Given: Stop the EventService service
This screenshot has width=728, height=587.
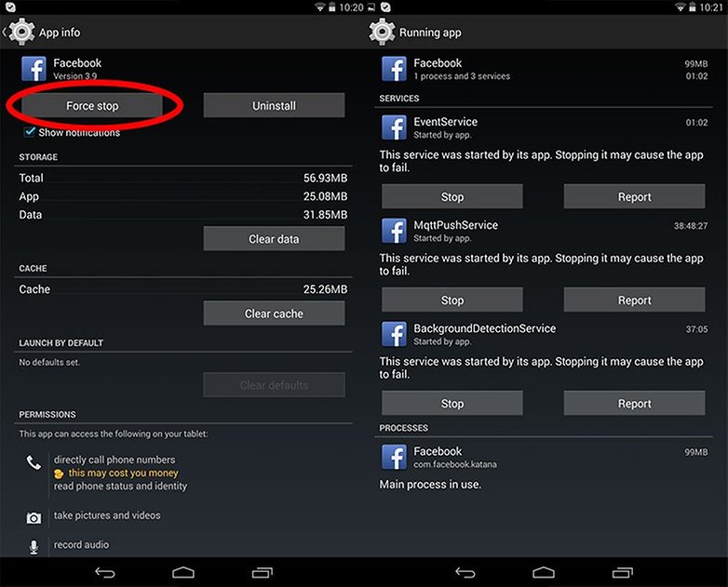Looking at the screenshot, I should [452, 196].
